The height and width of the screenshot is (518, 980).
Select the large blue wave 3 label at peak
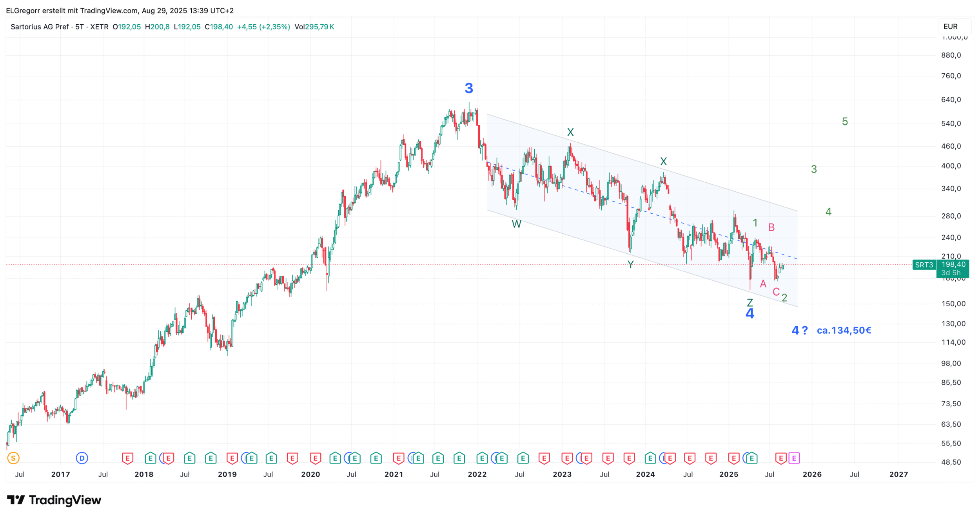tap(469, 88)
